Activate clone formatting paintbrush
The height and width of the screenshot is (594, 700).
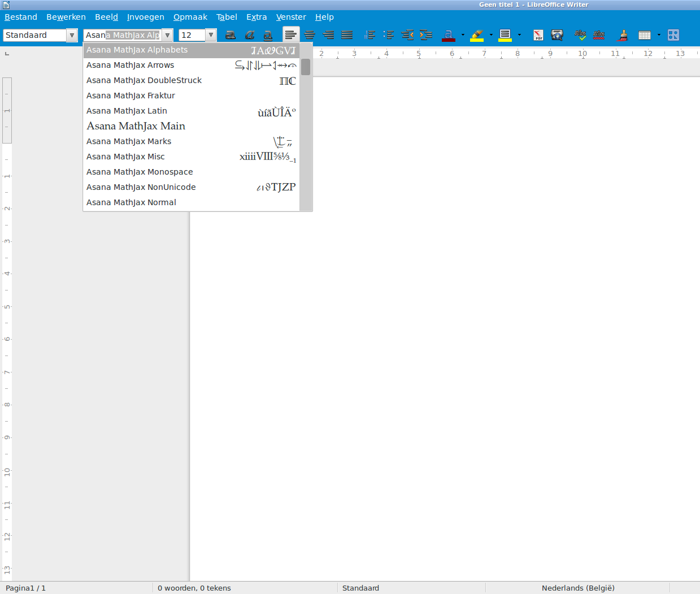[x=623, y=35]
